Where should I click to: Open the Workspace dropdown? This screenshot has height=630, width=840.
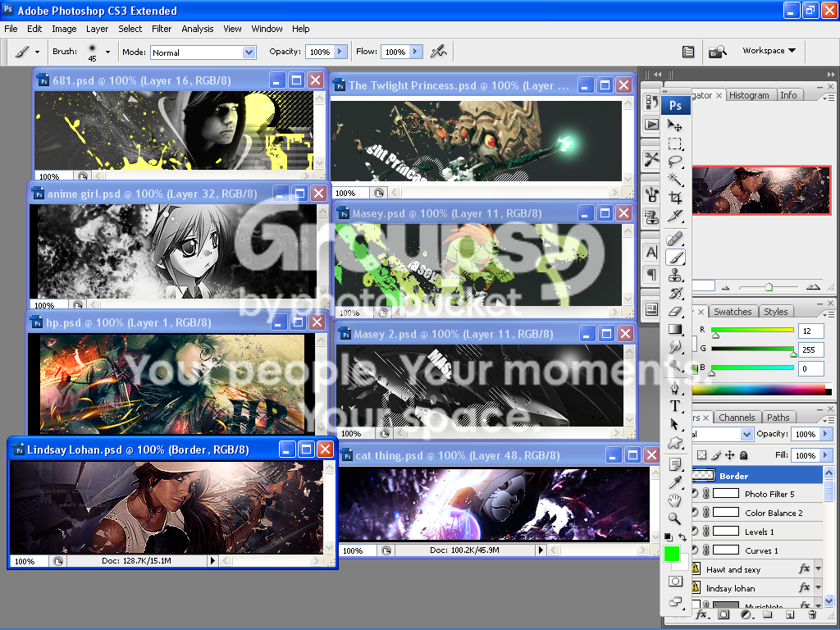(x=769, y=51)
